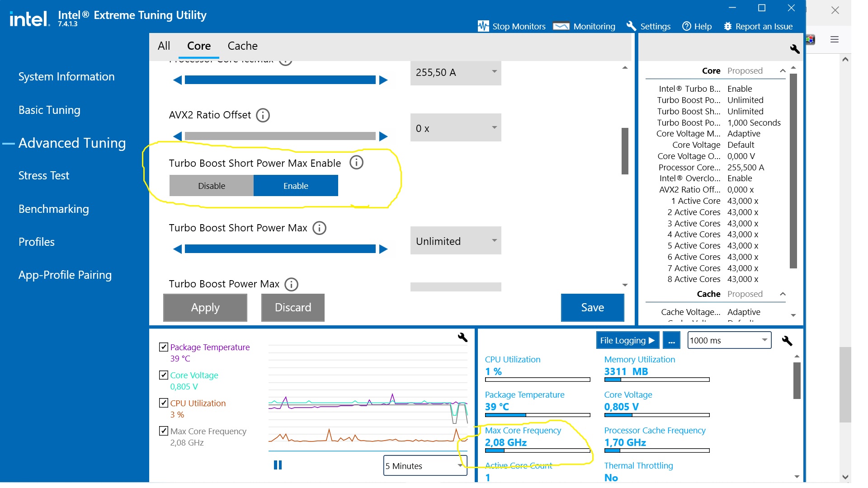Click right arrow of AVX2 Ratio Offset slider
Image resolution: width=868 pixels, height=488 pixels.
(383, 136)
